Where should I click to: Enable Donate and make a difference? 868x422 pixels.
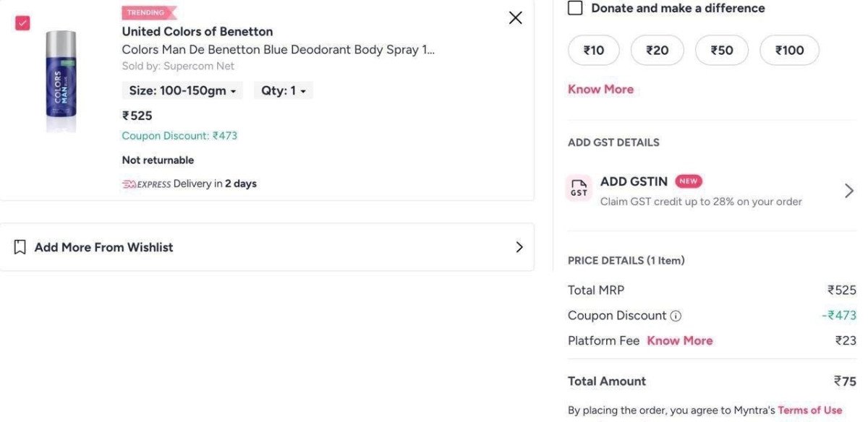(575, 8)
